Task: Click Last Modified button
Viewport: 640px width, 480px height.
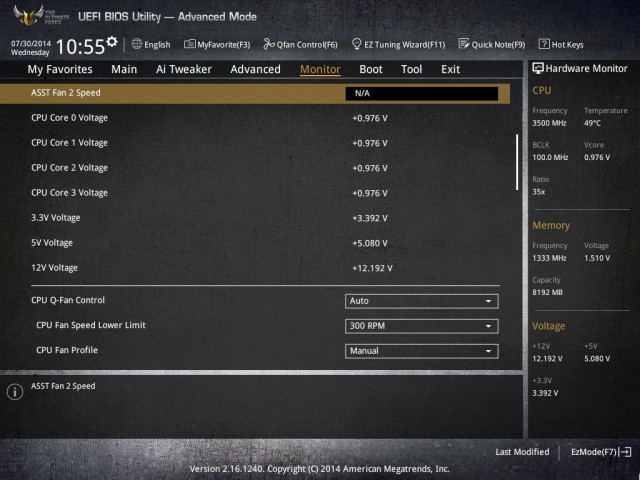Action: [522, 452]
